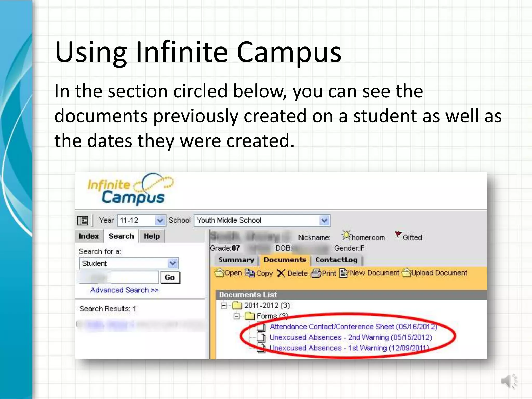532x399 pixels.
Task: Switch to the Search tab
Action: [121, 236]
